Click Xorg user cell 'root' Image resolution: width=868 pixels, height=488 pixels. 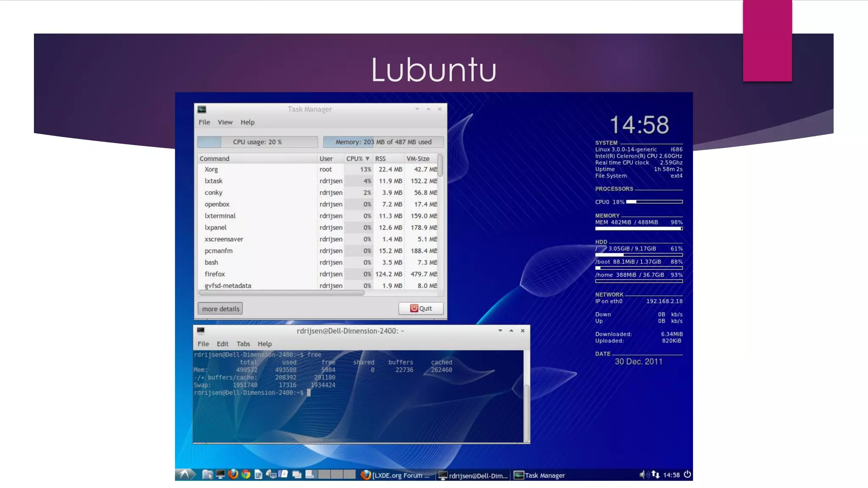pyautogui.click(x=325, y=169)
